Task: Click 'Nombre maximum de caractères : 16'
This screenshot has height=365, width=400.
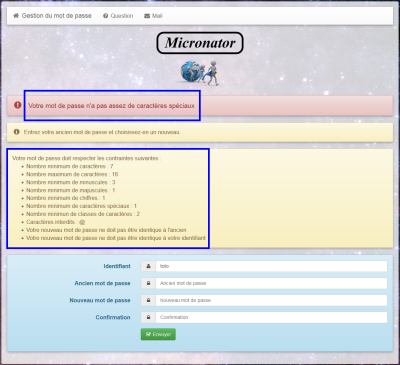Action: pyautogui.click(x=72, y=174)
